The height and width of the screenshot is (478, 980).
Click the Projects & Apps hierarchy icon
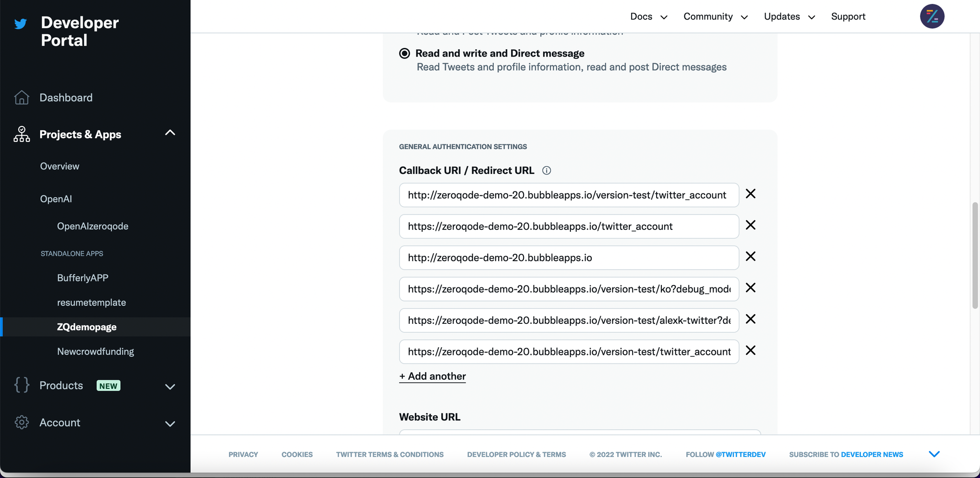[x=22, y=134]
